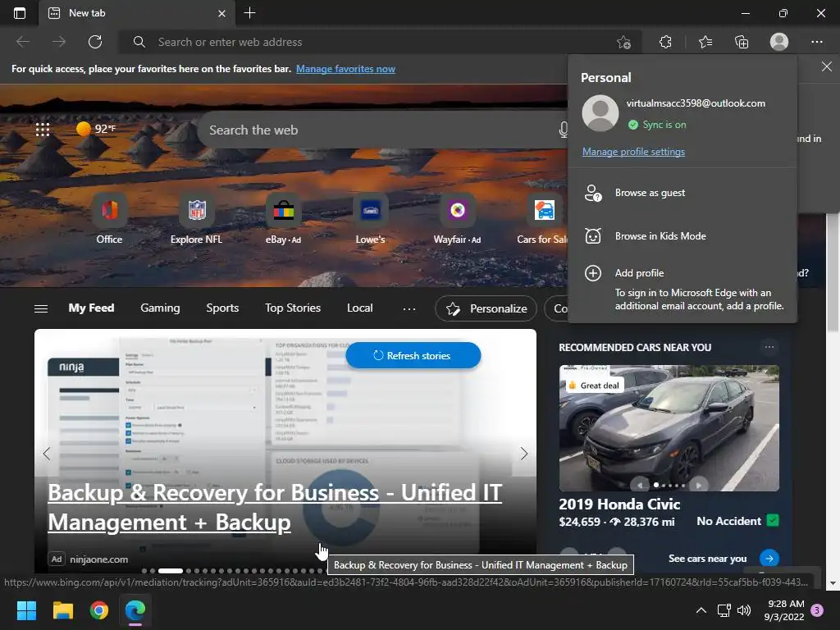Click the Edge taskbar icon
The width and height of the screenshot is (840, 630).
(135, 610)
